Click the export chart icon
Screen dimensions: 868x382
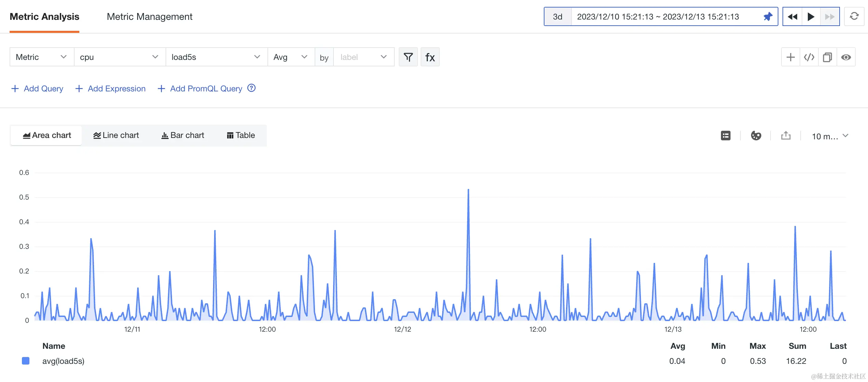[x=786, y=136]
